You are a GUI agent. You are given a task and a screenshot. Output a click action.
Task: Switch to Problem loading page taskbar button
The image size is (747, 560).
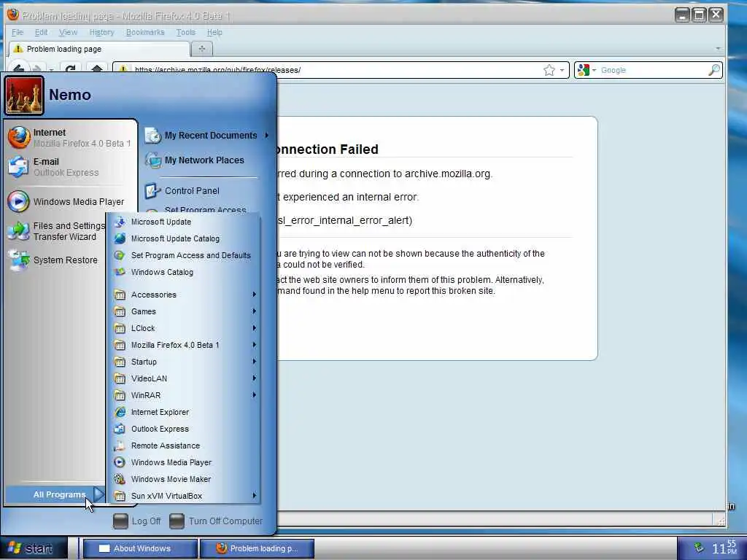258,548
